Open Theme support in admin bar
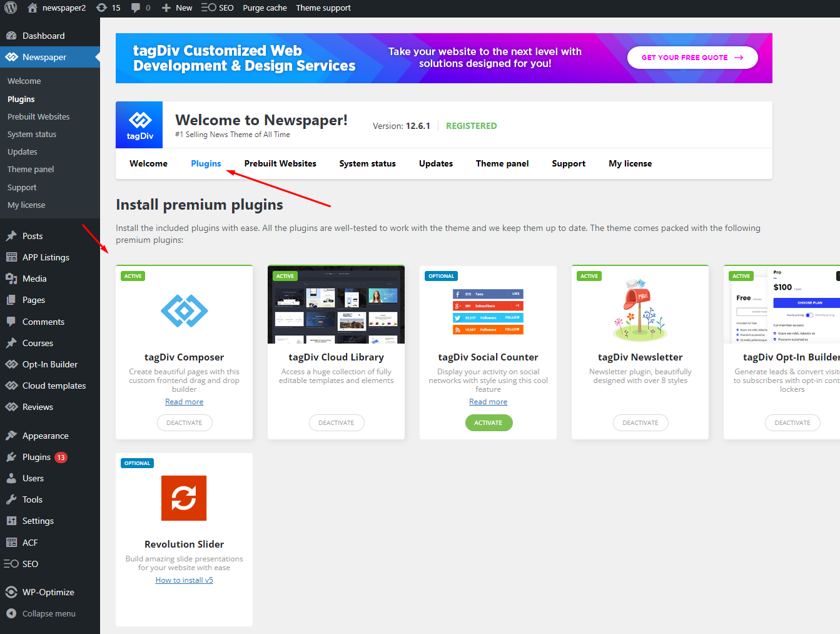Screen dimensions: 840x634 tap(323, 8)
